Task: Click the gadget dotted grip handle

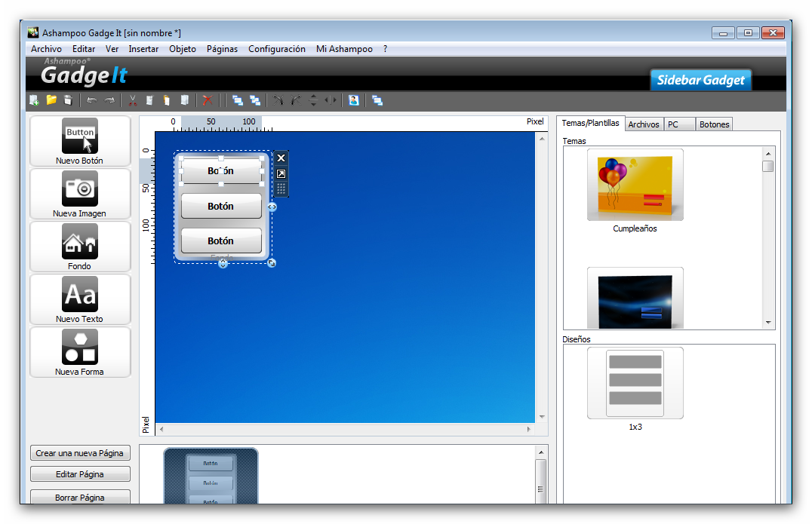Action: point(281,188)
